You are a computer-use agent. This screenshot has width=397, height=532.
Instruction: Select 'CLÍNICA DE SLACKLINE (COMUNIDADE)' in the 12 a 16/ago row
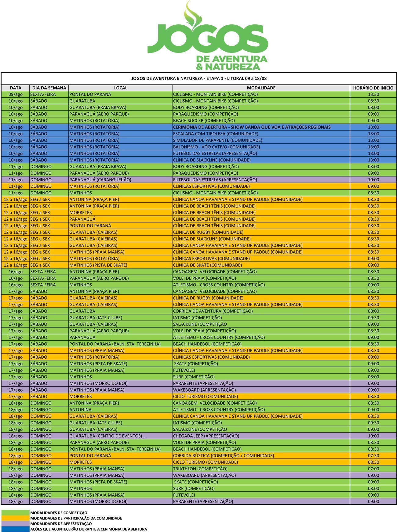(x=261, y=239)
